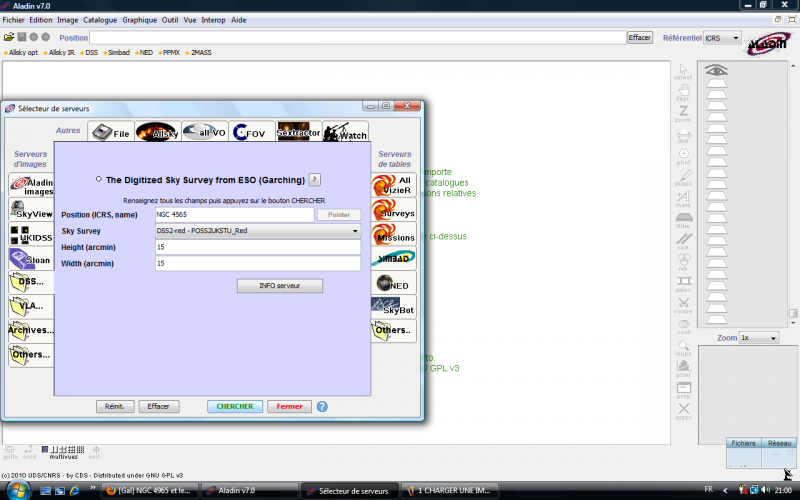Open the Others.. table servers folder
This screenshot has width=800, height=500.
point(393,331)
